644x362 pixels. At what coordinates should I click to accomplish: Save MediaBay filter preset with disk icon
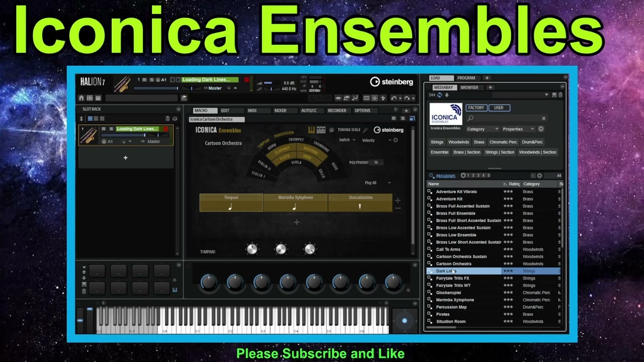(x=554, y=95)
